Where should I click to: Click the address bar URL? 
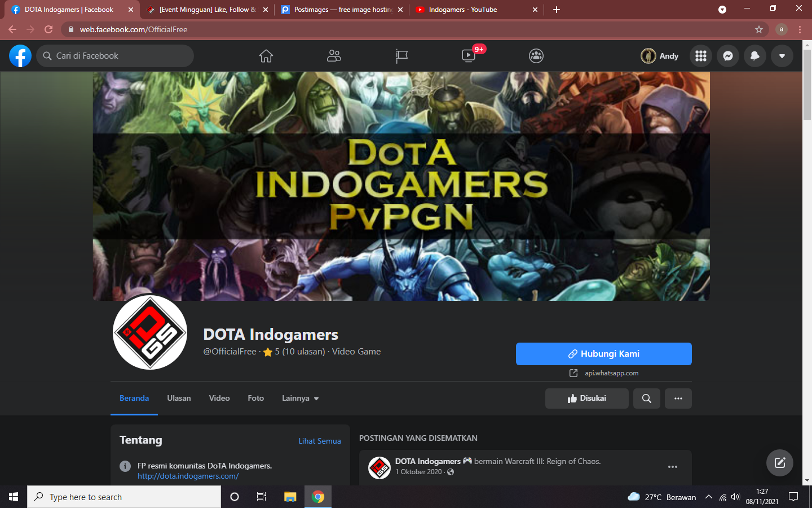click(134, 29)
